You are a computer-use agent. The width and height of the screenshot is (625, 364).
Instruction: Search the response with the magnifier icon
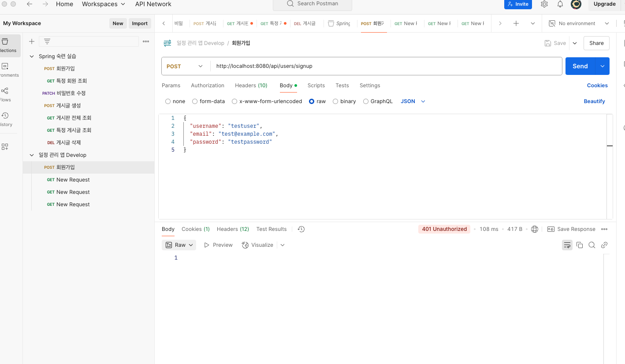[592, 245]
